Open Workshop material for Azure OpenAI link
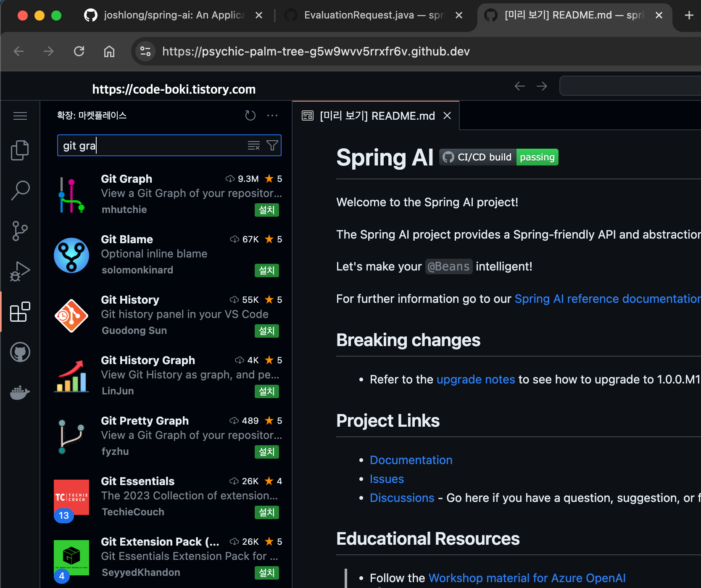701x588 pixels. (527, 578)
